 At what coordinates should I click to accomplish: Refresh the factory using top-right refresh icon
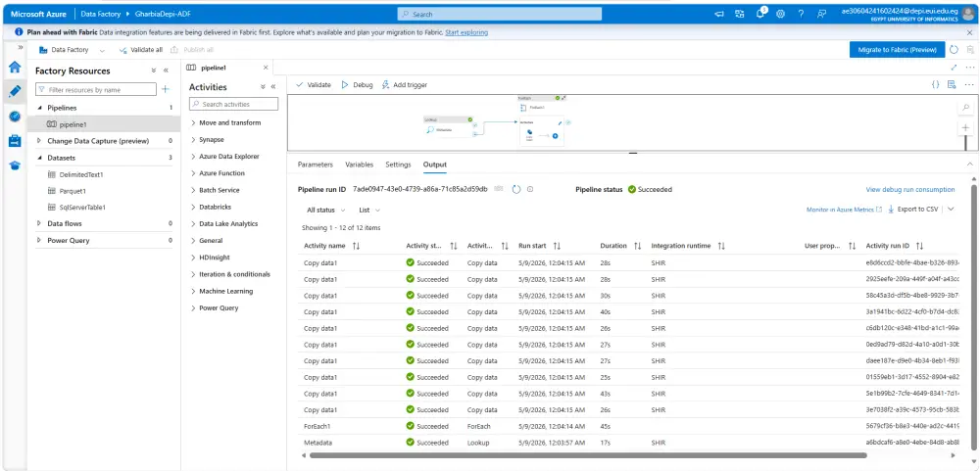(x=954, y=49)
